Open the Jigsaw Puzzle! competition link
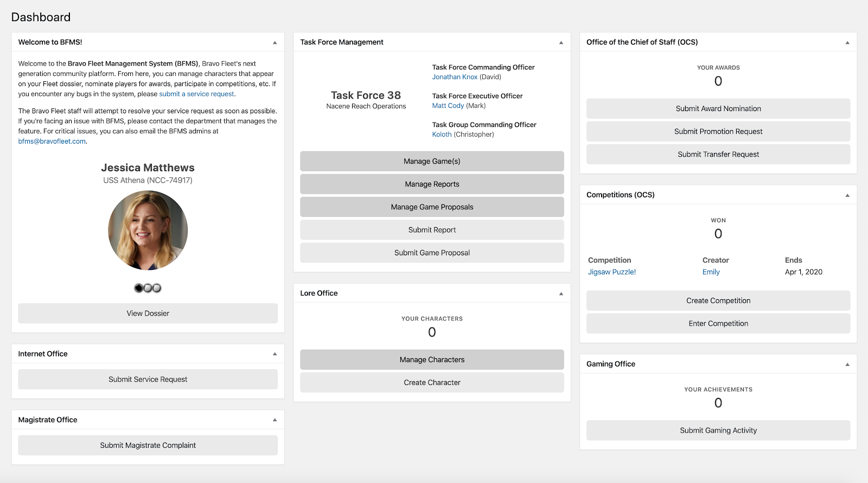The width and height of the screenshot is (868, 483). [x=612, y=272]
